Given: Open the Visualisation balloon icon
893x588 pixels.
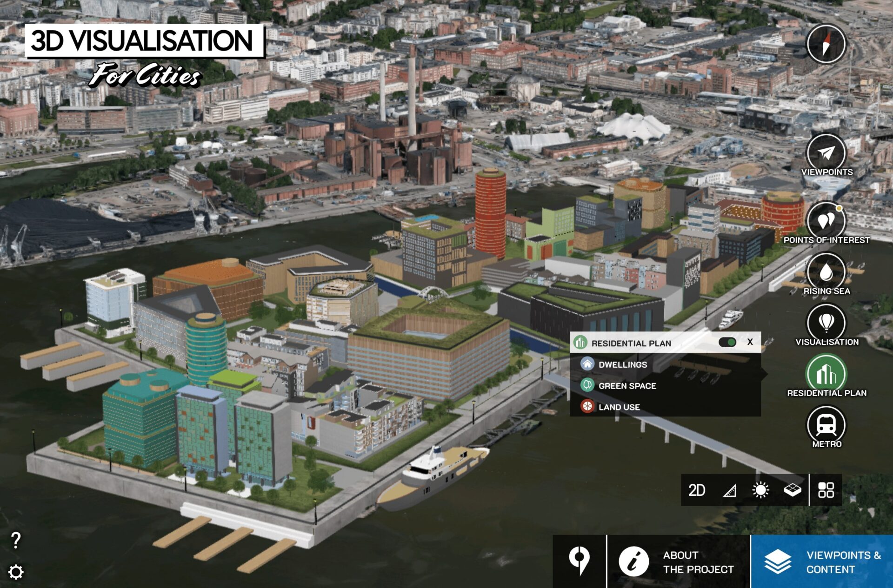Looking at the screenshot, I should (x=826, y=322).
